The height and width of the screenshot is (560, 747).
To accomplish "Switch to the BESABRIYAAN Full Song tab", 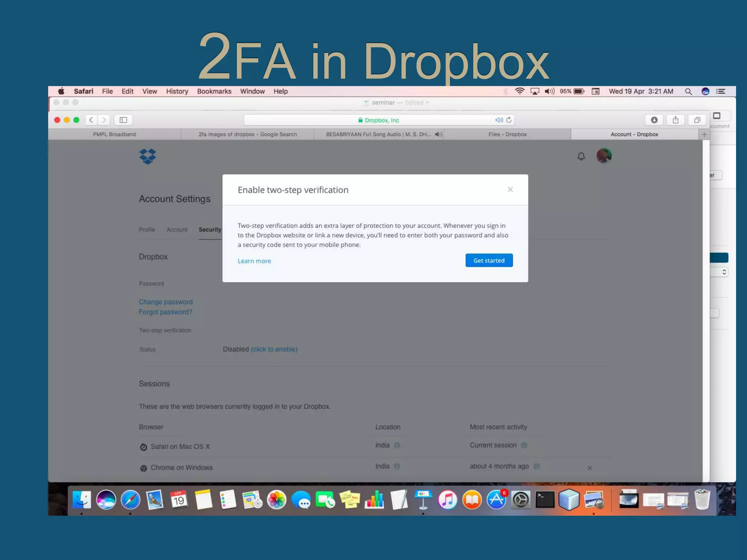I will 379,134.
